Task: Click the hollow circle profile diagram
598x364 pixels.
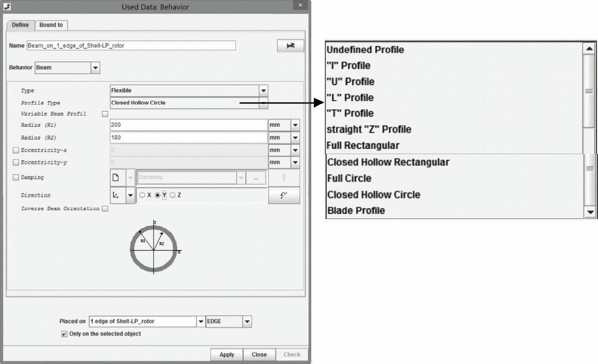Action: coord(154,249)
